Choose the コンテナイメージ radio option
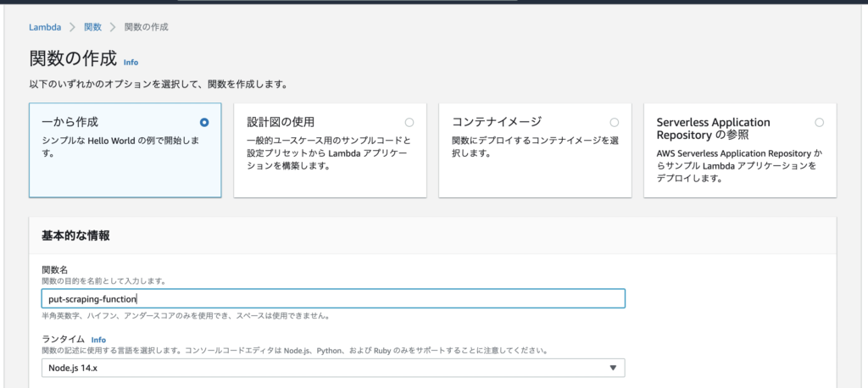This screenshot has height=388, width=868. coord(615,122)
